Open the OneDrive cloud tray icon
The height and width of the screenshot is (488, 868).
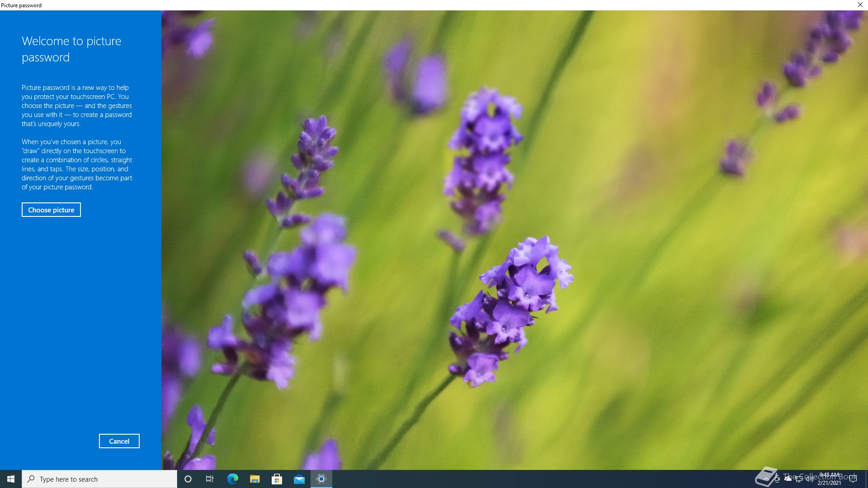tap(788, 479)
